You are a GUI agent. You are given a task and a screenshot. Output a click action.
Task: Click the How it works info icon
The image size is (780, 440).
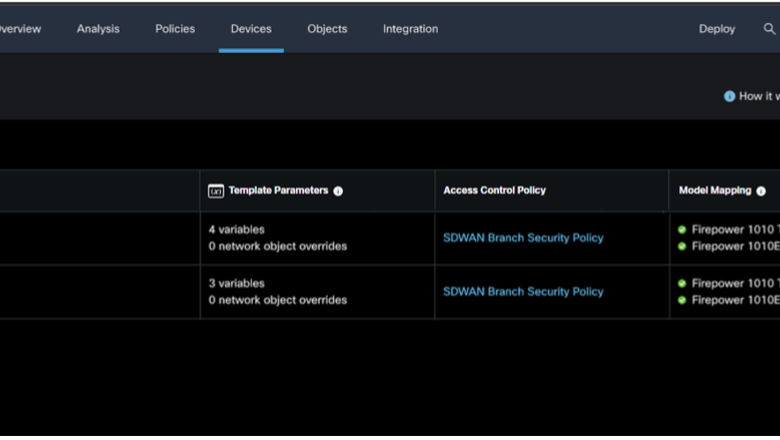729,96
